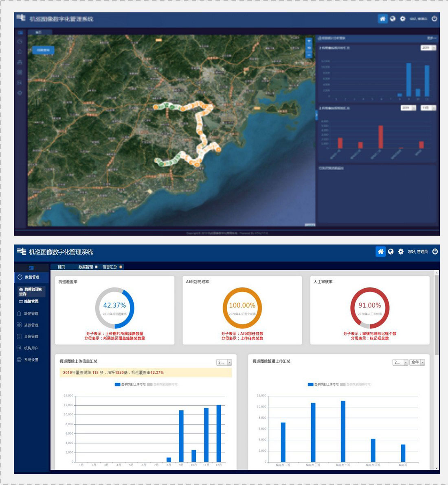448x485 pixels.
Task: Toggle grey 图像数量(拍摄时间) legend in 机巡图像上传信息汇总 chart
Action: click(163, 384)
